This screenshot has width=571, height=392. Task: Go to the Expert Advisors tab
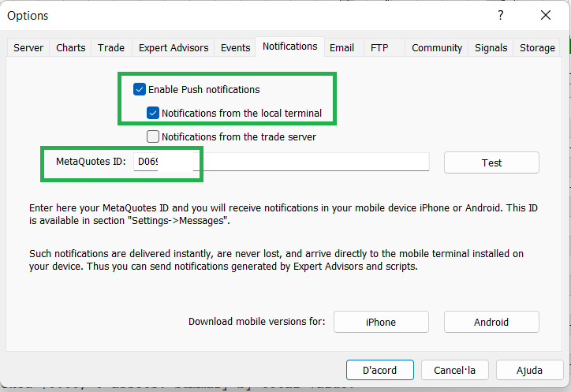pos(174,48)
